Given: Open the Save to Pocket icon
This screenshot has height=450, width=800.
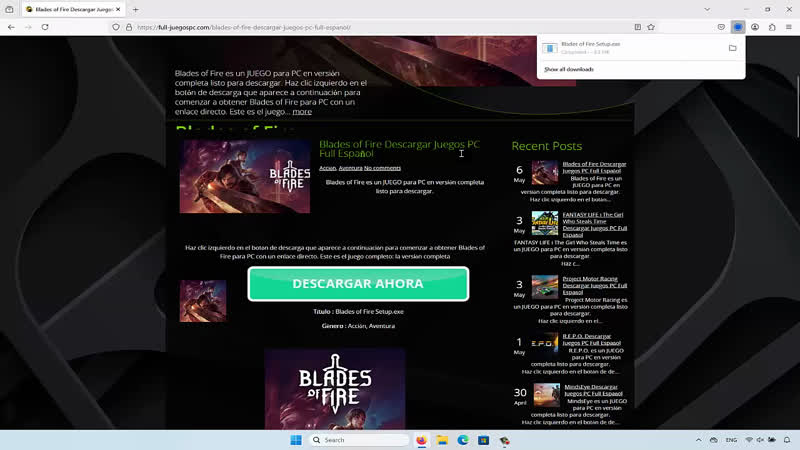Looking at the screenshot, I should [x=721, y=27].
